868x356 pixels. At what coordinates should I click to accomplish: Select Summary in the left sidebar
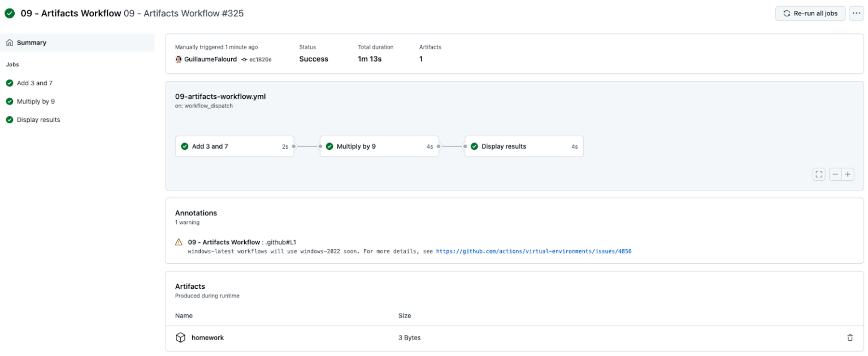click(31, 42)
